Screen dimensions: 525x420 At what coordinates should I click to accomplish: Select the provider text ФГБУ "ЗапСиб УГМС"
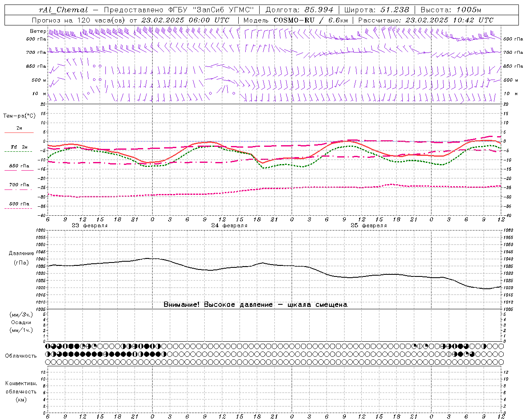tap(210, 10)
